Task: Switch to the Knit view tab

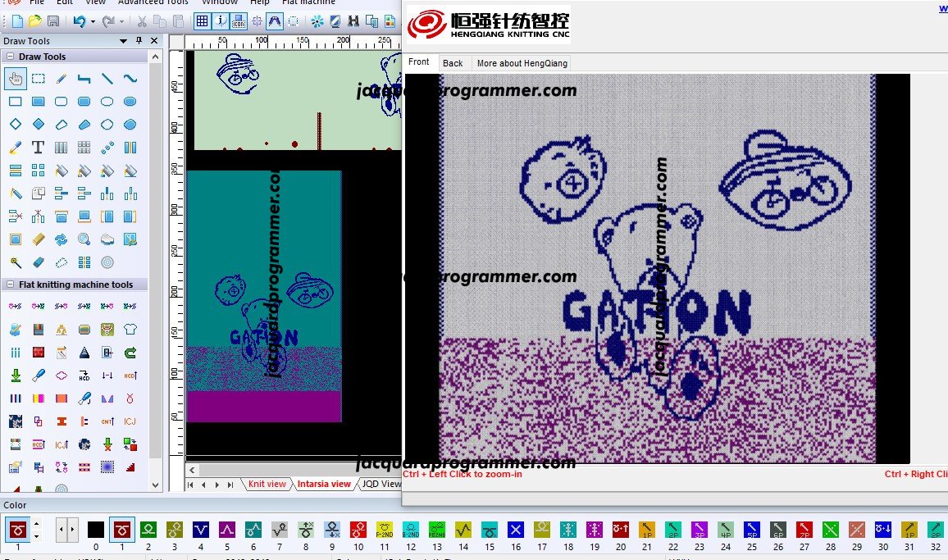Action: point(267,484)
